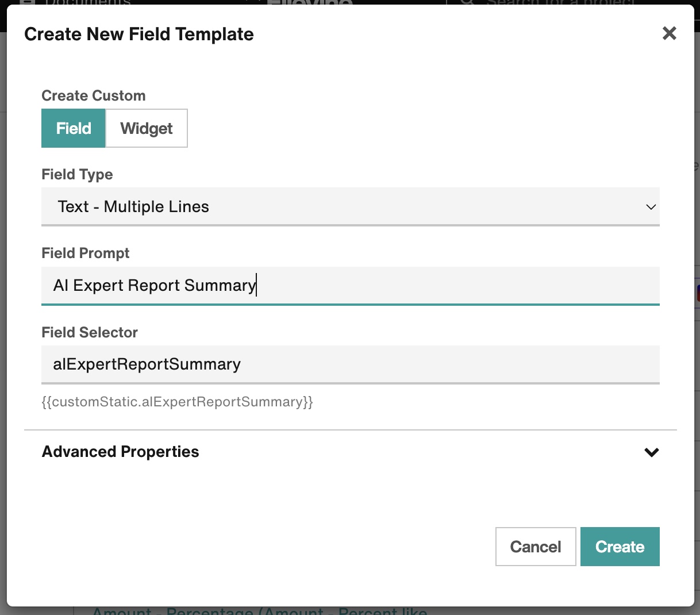Select the Field option under Create Custom
The image size is (700, 615).
73,128
